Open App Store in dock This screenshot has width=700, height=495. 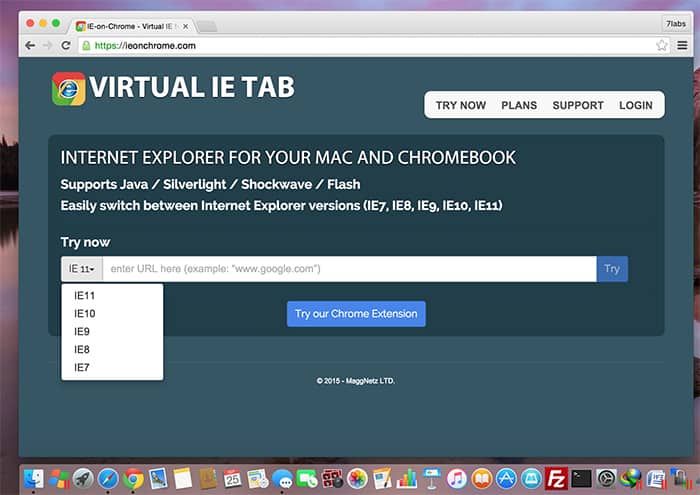(x=506, y=479)
